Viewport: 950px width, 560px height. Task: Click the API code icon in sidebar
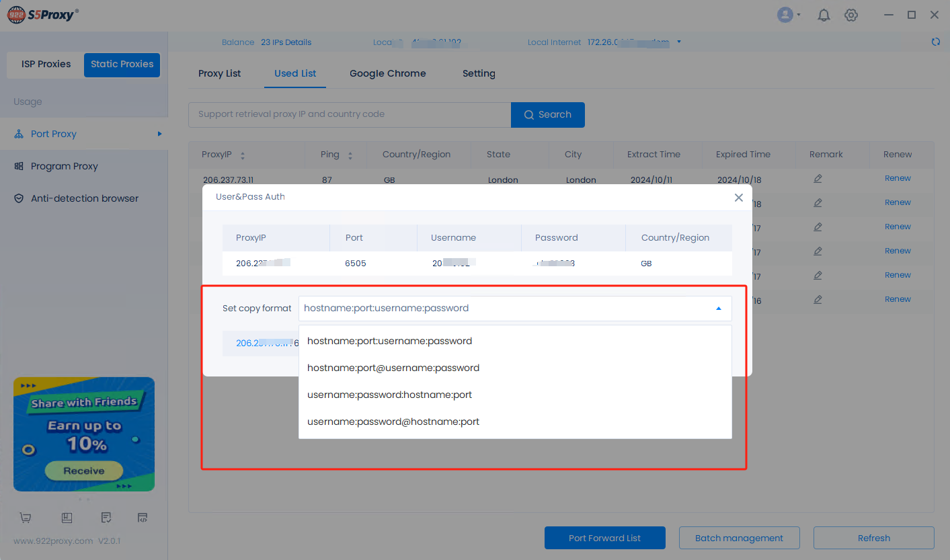click(x=143, y=518)
